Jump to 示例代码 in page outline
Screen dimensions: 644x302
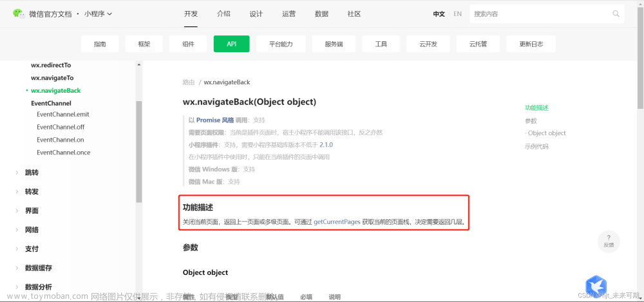(536, 146)
